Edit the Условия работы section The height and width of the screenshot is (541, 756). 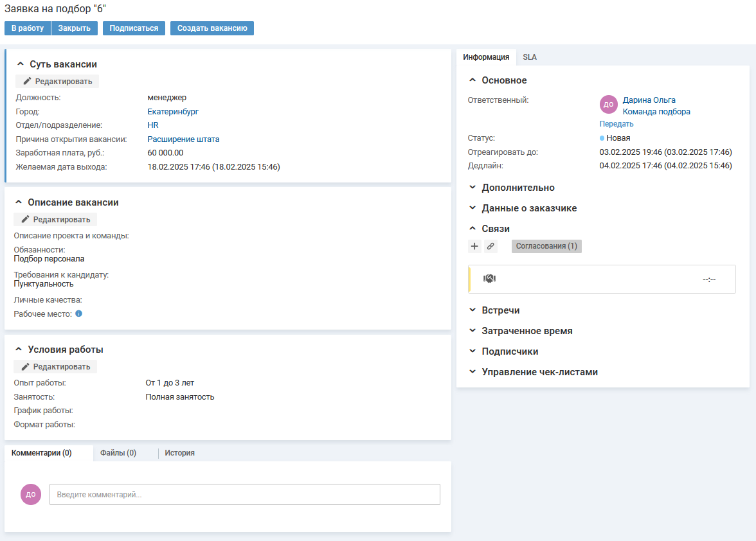(x=55, y=367)
